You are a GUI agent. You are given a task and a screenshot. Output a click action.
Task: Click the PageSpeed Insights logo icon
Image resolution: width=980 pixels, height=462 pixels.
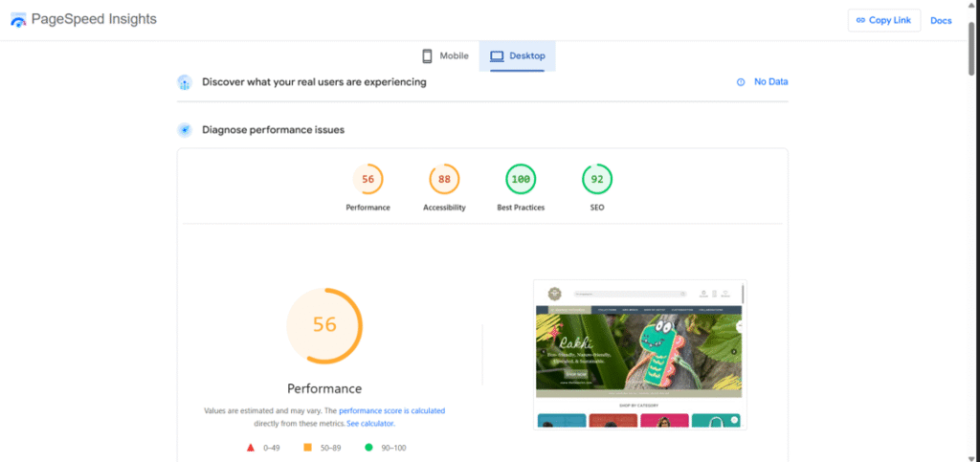click(18, 20)
